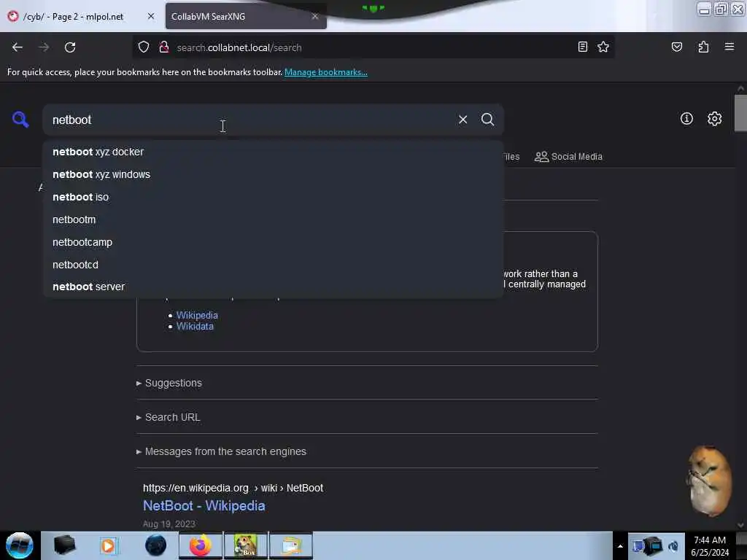
Task: Open Firefox from the taskbar
Action: [x=200, y=545]
